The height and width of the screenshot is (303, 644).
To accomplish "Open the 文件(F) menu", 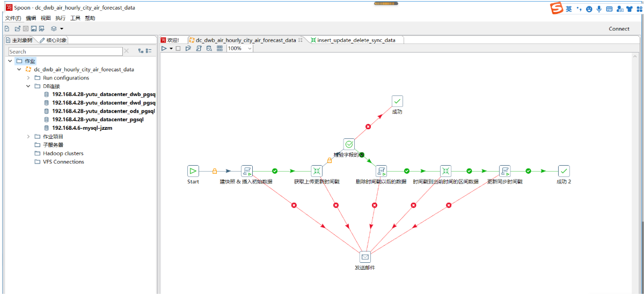I will [13, 18].
